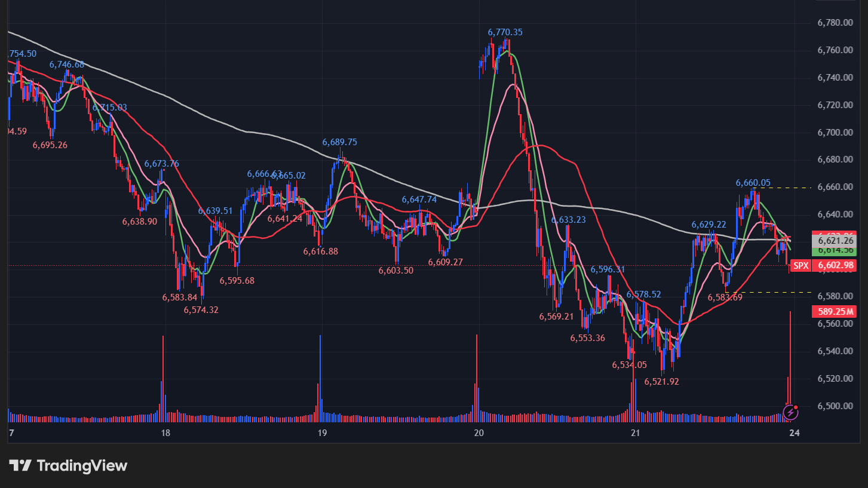Select the 6,521.92 low price annotation

pyautogui.click(x=661, y=382)
